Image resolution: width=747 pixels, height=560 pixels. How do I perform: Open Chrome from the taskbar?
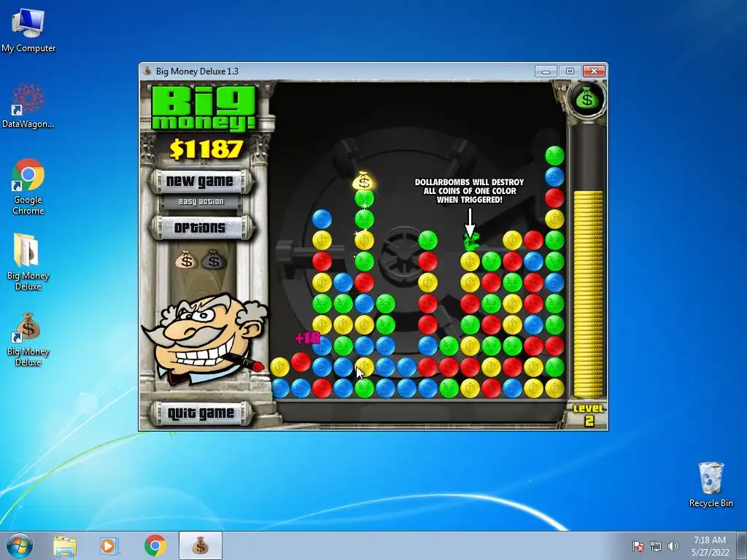(155, 545)
